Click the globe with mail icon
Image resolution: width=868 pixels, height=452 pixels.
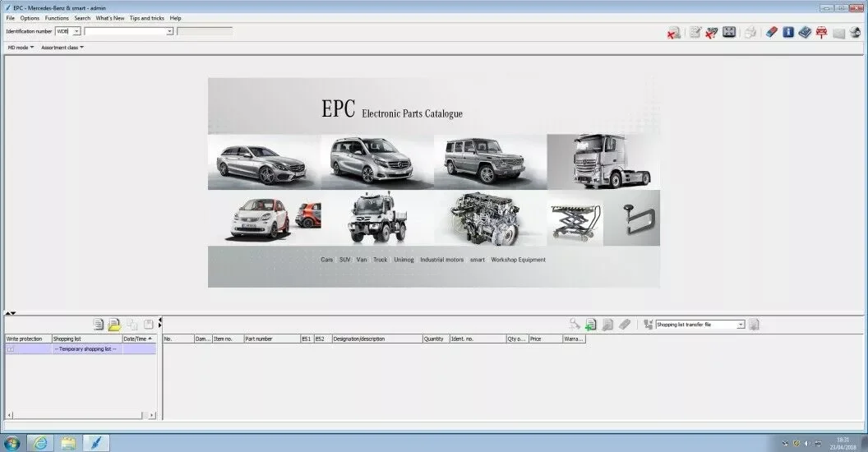856,33
